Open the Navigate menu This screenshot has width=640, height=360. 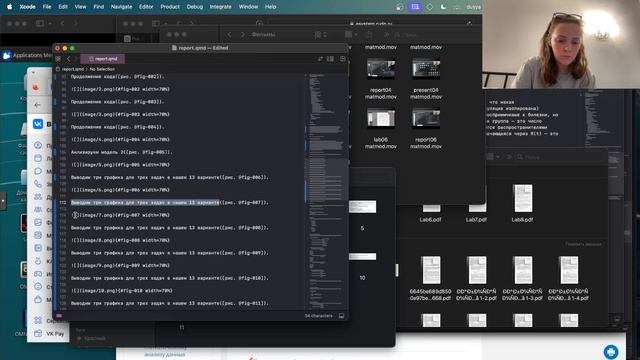click(x=121, y=7)
